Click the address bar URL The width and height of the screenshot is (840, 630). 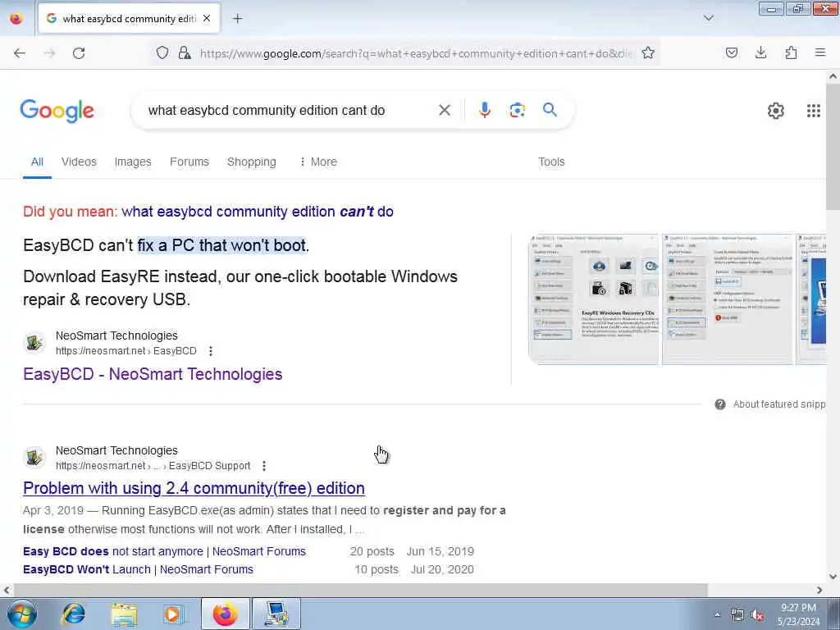pos(416,53)
